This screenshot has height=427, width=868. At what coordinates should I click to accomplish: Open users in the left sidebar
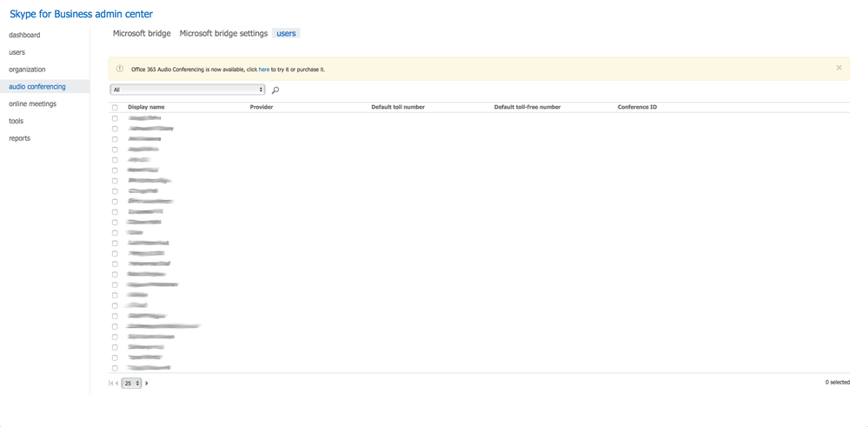17,52
